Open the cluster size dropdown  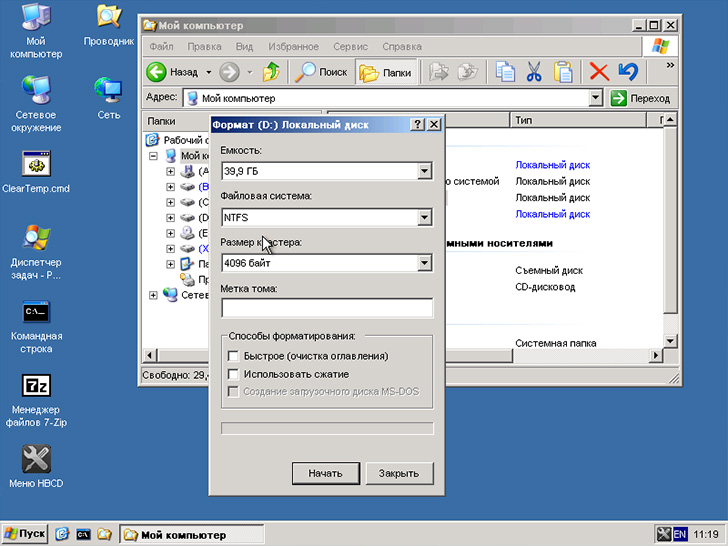[424, 263]
